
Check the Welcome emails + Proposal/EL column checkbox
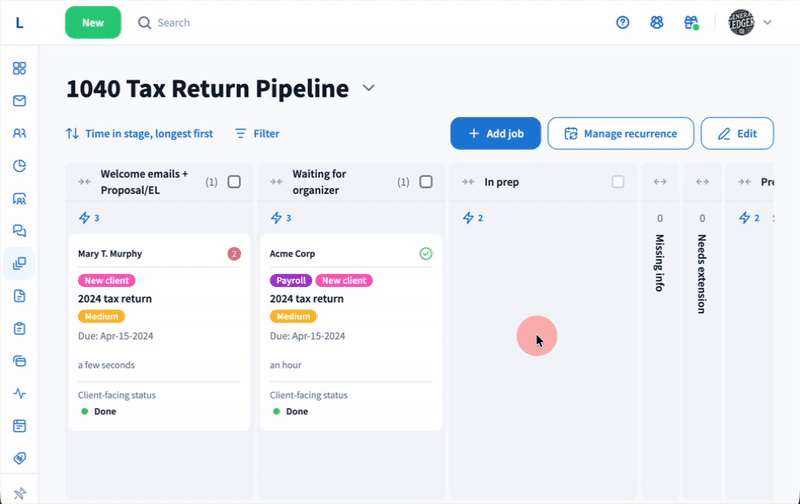[234, 182]
